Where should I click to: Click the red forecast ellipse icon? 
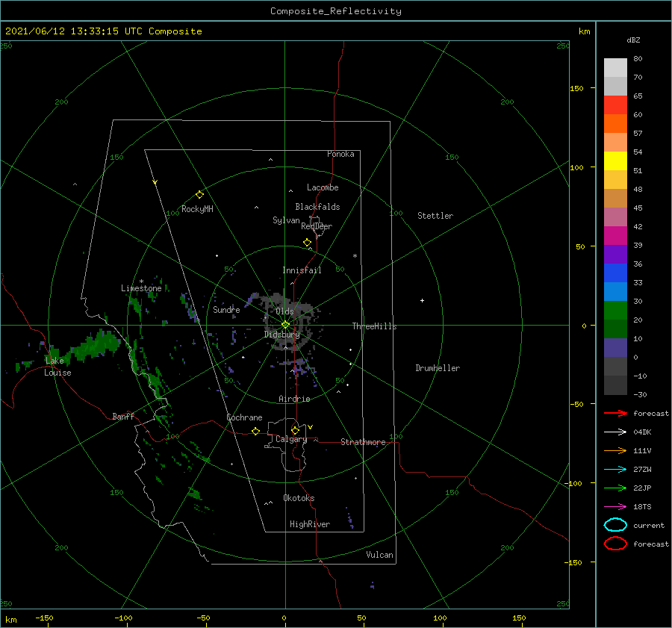pyautogui.click(x=615, y=544)
